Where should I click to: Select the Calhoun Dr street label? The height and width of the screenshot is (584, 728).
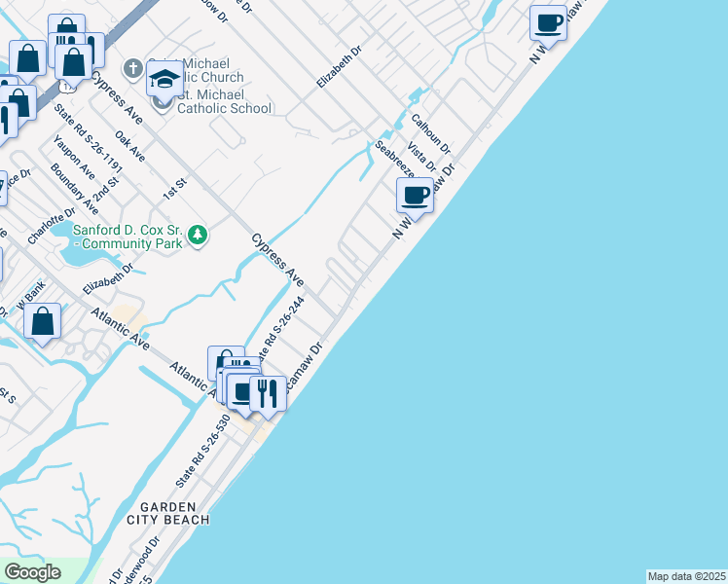(x=430, y=134)
